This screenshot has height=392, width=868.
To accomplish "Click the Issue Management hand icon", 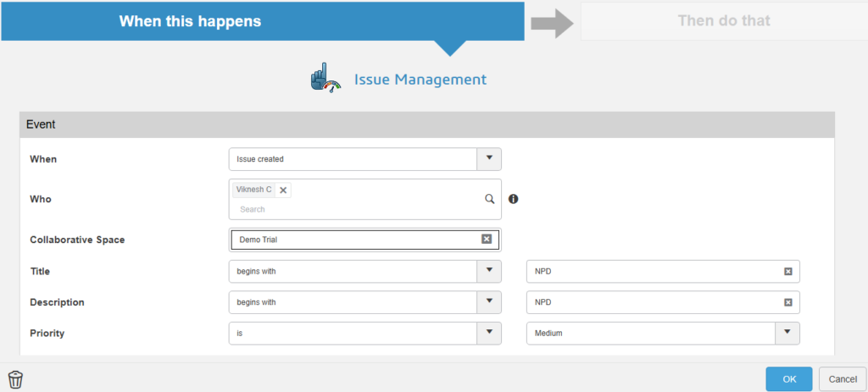I will click(x=325, y=78).
